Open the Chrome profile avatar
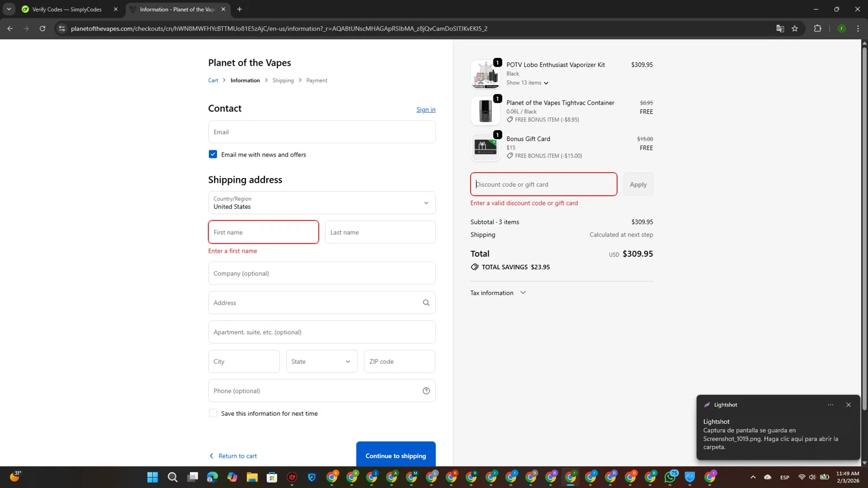868x488 pixels. click(x=842, y=28)
